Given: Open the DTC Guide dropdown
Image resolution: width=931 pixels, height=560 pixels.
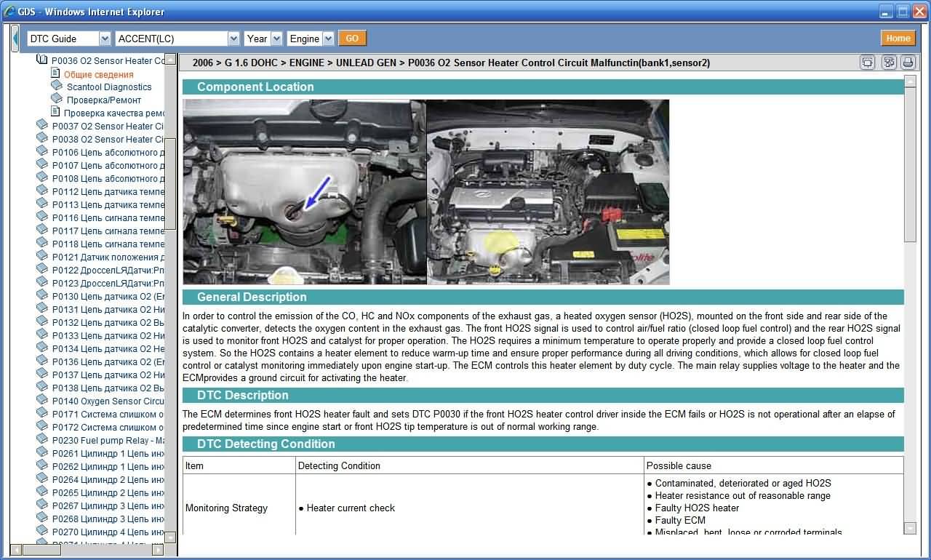Looking at the screenshot, I should (x=69, y=39).
